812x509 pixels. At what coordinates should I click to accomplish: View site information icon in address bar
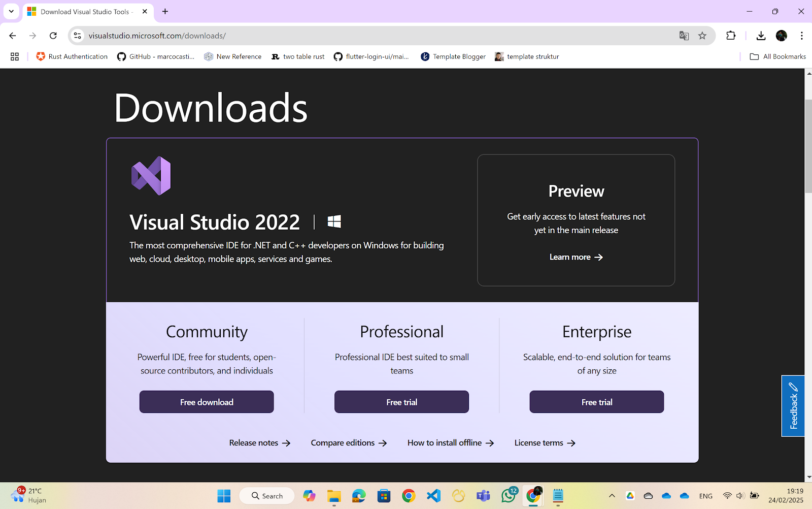[x=78, y=36]
